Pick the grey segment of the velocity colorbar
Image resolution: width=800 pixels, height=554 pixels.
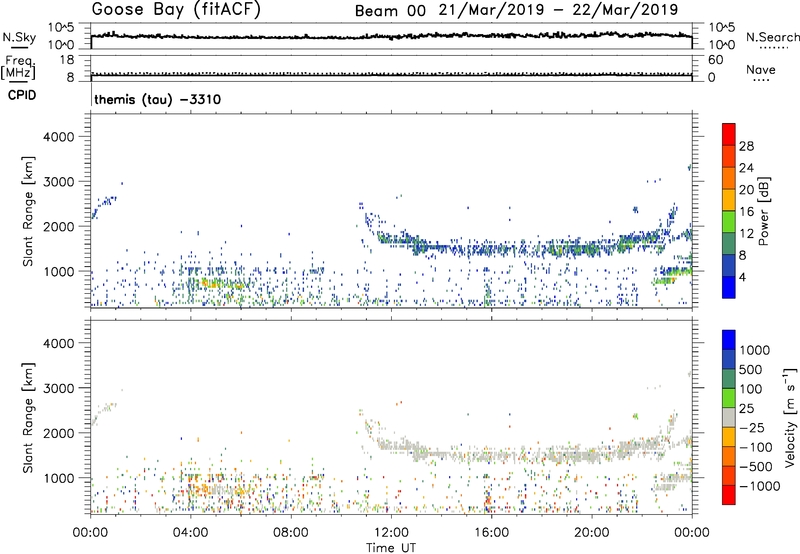point(729,418)
